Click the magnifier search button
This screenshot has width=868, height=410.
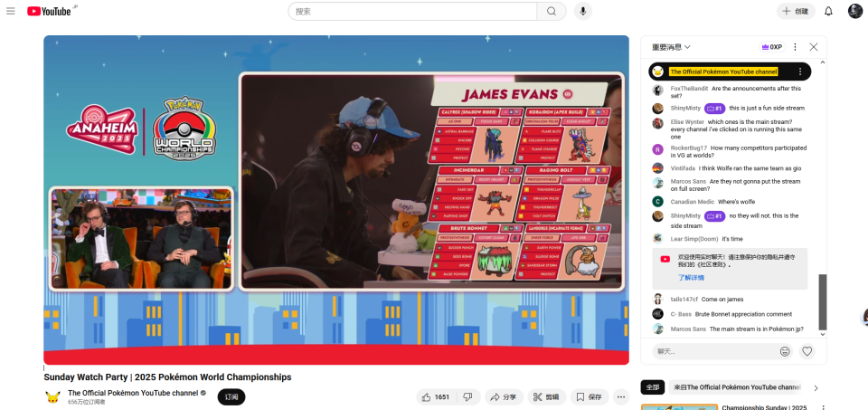coord(551,11)
